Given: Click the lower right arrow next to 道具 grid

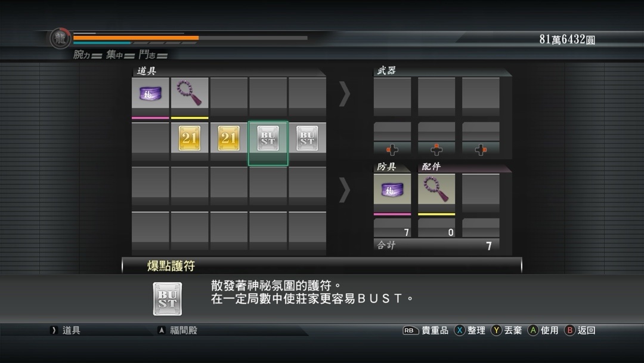Looking at the screenshot, I should point(345,190).
